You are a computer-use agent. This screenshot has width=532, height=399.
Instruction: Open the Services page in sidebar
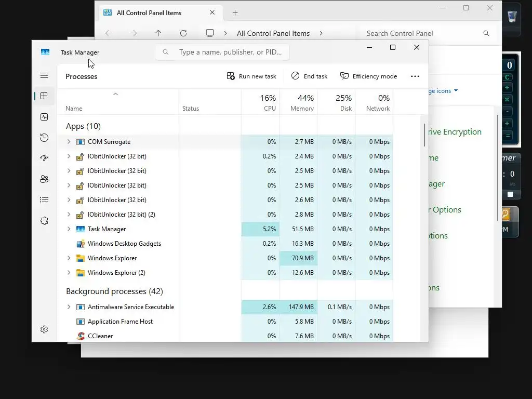point(44,221)
